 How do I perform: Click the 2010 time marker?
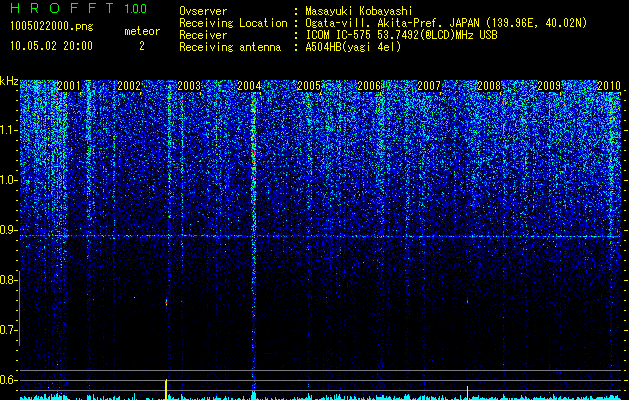click(609, 86)
